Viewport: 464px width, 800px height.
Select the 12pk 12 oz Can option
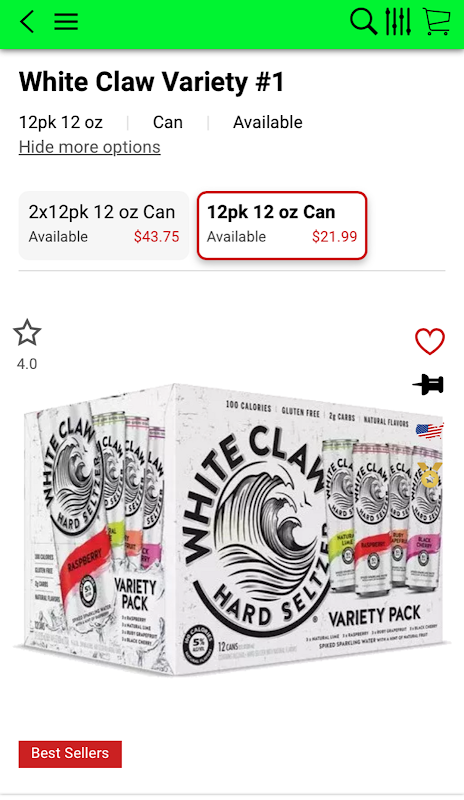coord(282,226)
